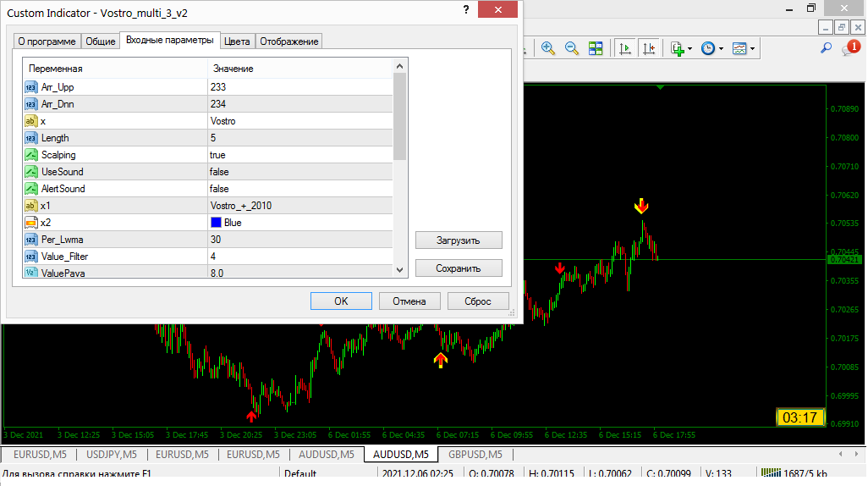The image size is (868, 486).
Task: Zoom out of the chart
Action: pyautogui.click(x=572, y=48)
